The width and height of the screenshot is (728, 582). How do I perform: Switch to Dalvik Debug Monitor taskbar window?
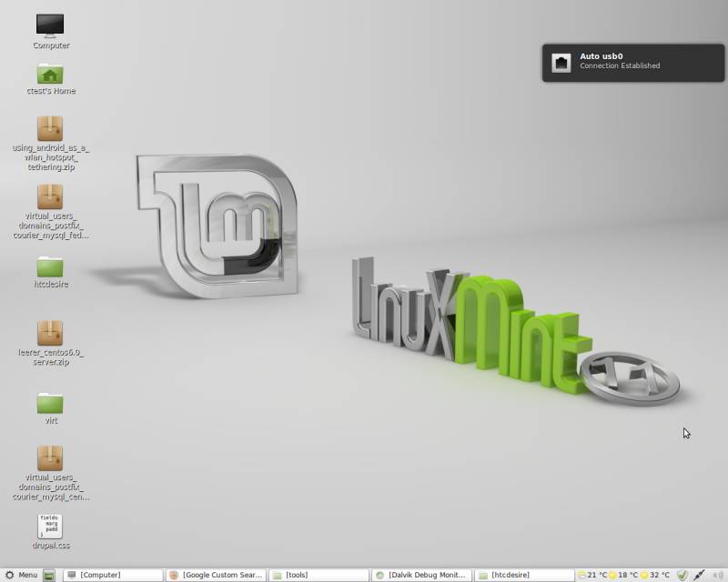click(x=422, y=575)
